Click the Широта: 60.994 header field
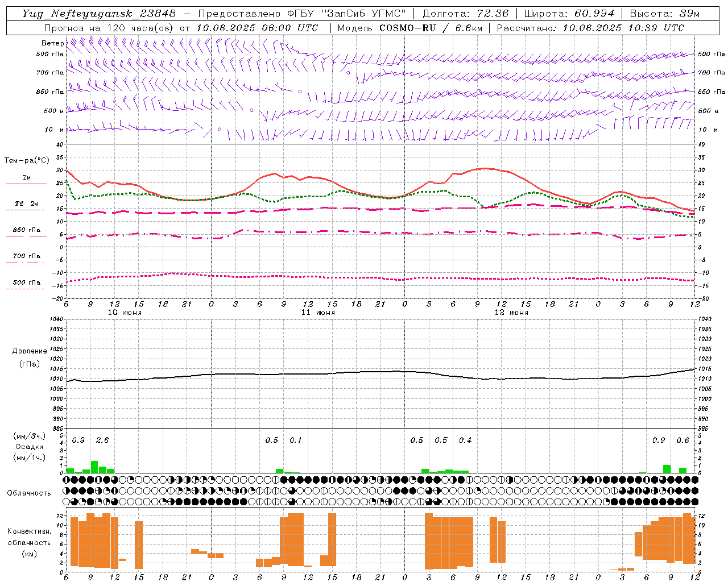The image size is (728, 582). point(569,14)
